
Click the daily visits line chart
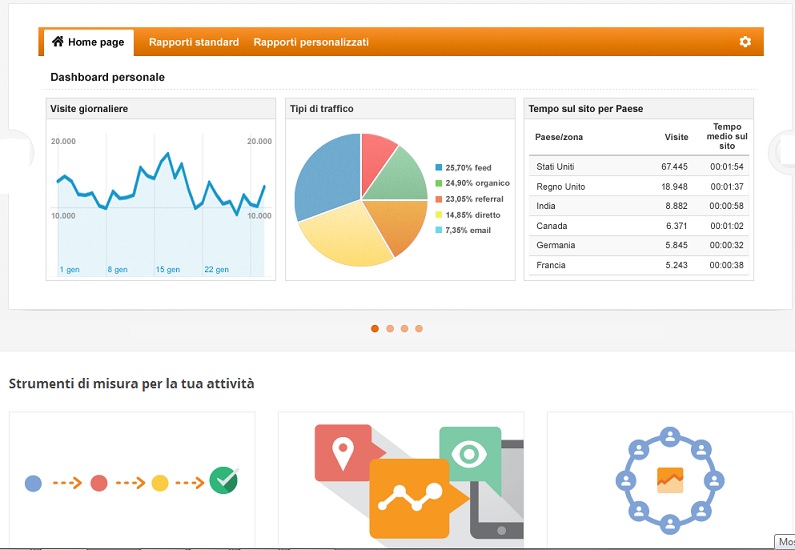click(x=161, y=205)
